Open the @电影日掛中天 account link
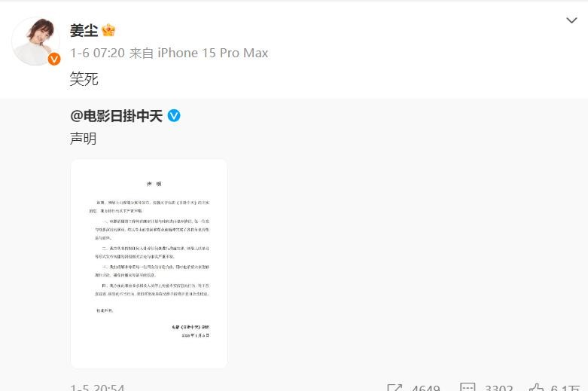This screenshot has width=588, height=391. click(116, 116)
